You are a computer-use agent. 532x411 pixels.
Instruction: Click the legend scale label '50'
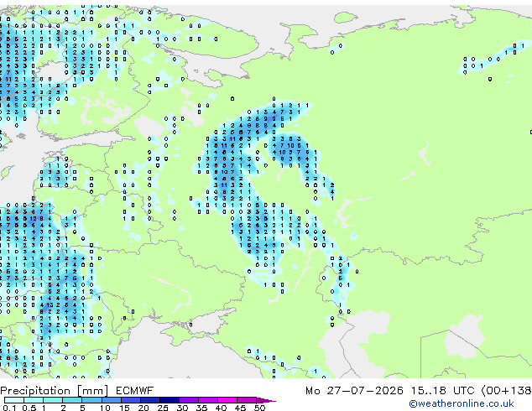(x=259, y=408)
